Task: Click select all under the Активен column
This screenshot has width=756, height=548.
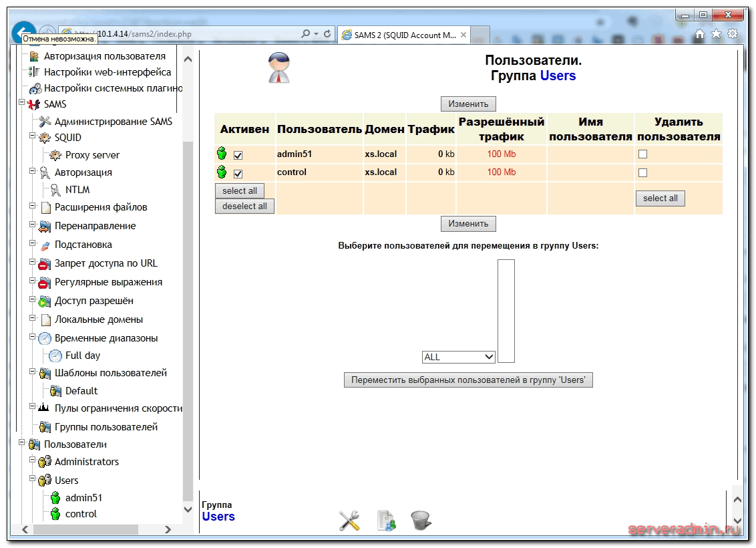Action: pos(240,190)
